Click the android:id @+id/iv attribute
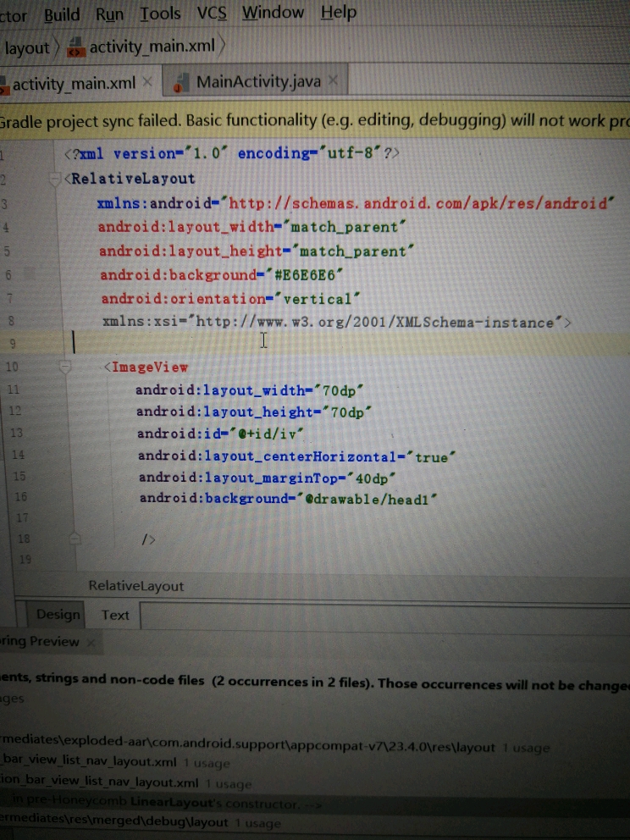This screenshot has height=840, width=630. [x=220, y=434]
